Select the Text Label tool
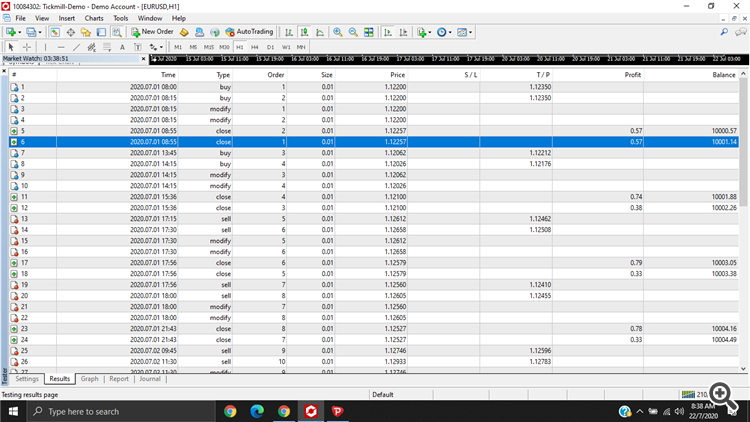Screen dimensions: 750x422 pyautogui.click(x=138, y=47)
